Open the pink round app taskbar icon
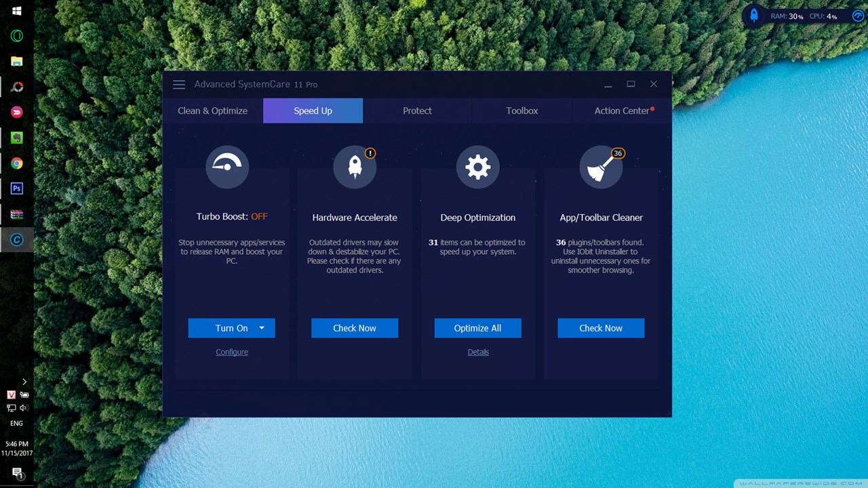Image resolution: width=868 pixels, height=488 pixels. point(17,112)
